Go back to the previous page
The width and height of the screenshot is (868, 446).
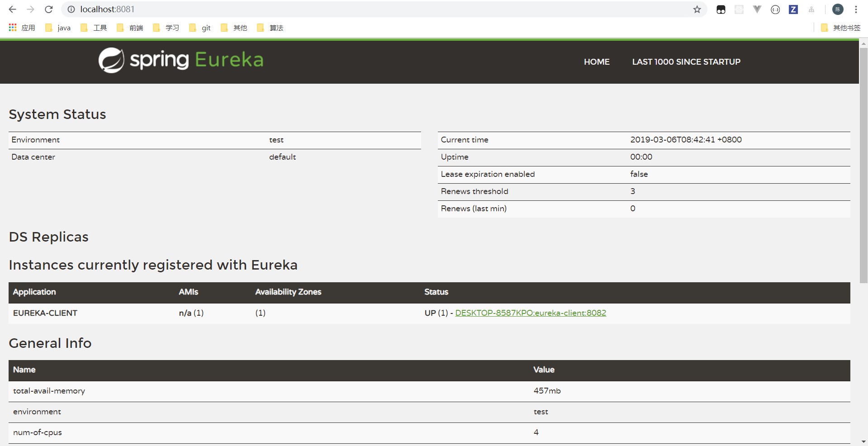(12, 9)
